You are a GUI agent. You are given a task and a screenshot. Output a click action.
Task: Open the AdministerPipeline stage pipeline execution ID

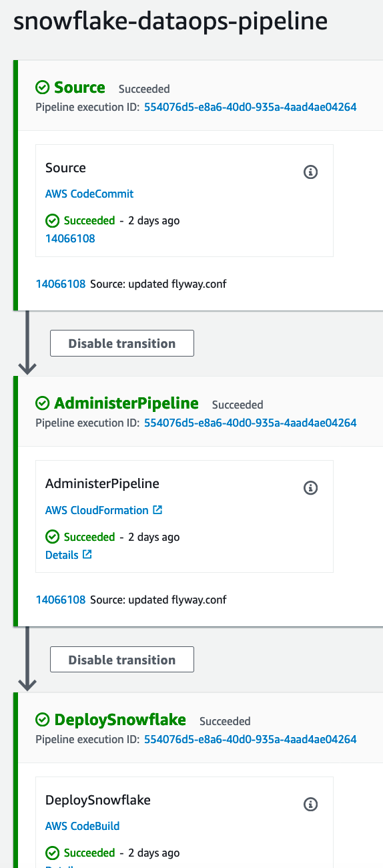[250, 423]
